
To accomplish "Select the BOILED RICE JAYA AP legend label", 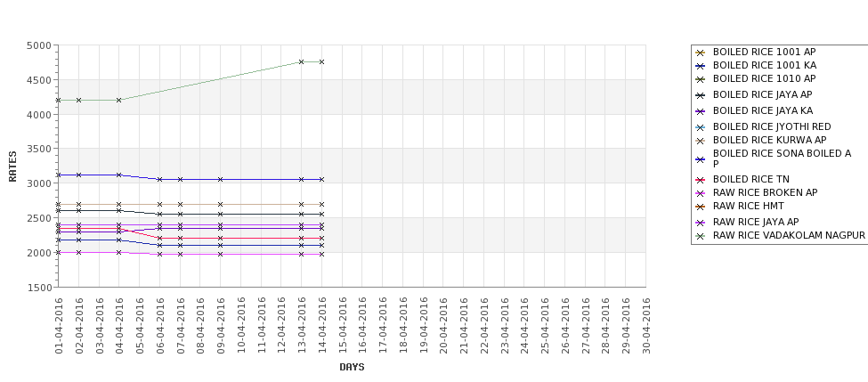I will 762,94.
